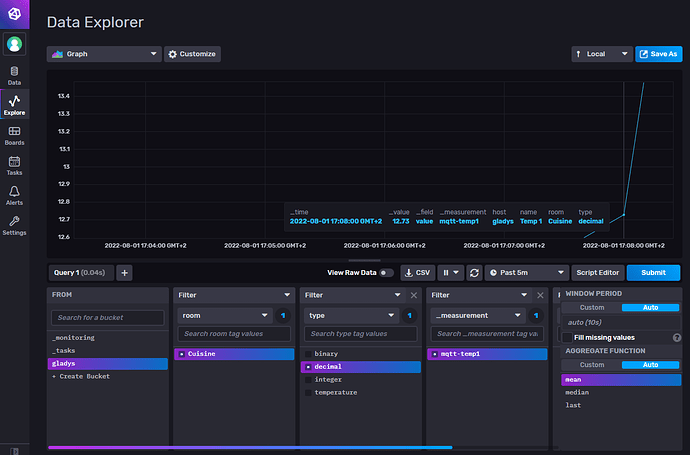The height and width of the screenshot is (455, 690).
Task: Open the Data section in sidebar
Action: coord(14,76)
